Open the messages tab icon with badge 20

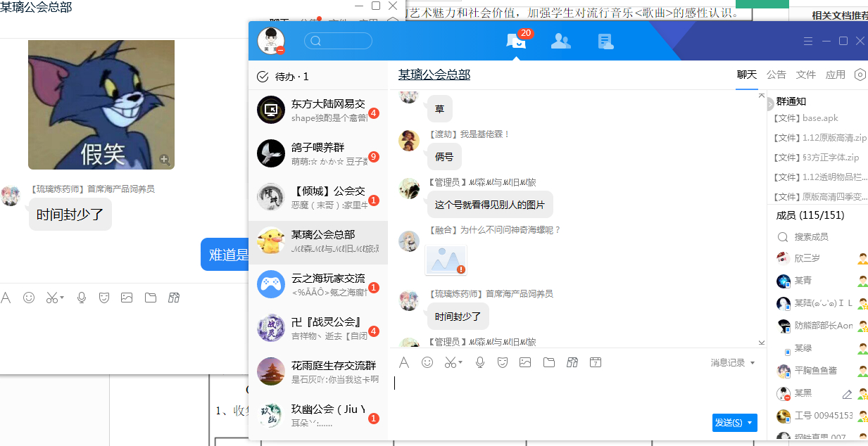pyautogui.click(x=517, y=42)
